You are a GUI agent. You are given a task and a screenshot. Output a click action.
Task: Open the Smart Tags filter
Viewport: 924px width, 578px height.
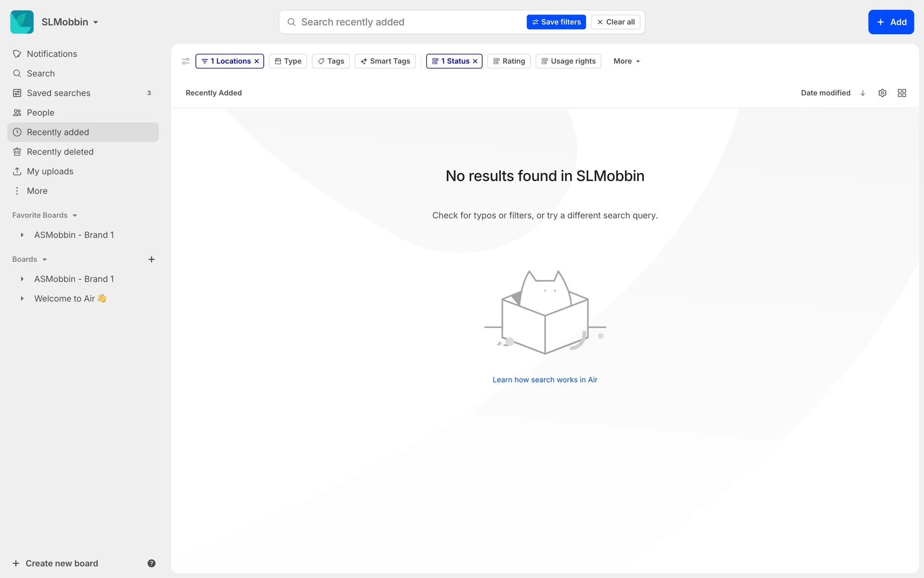pos(385,61)
